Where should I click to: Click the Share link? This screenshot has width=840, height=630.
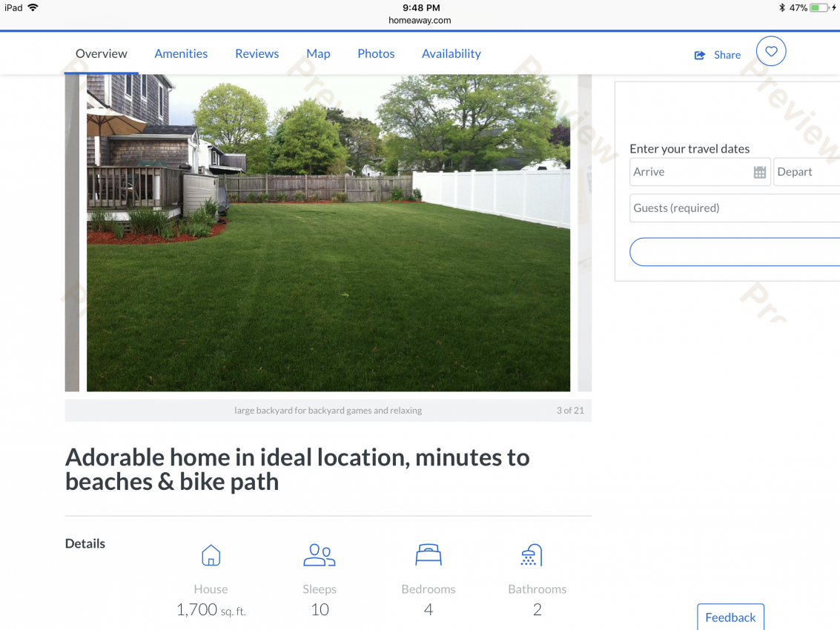pyautogui.click(x=727, y=55)
